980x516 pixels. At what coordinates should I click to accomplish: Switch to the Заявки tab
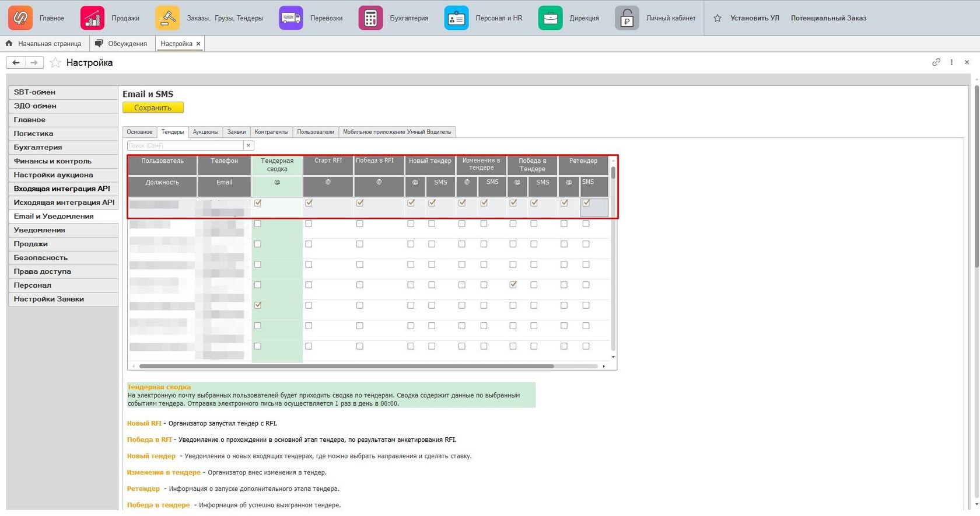(236, 132)
